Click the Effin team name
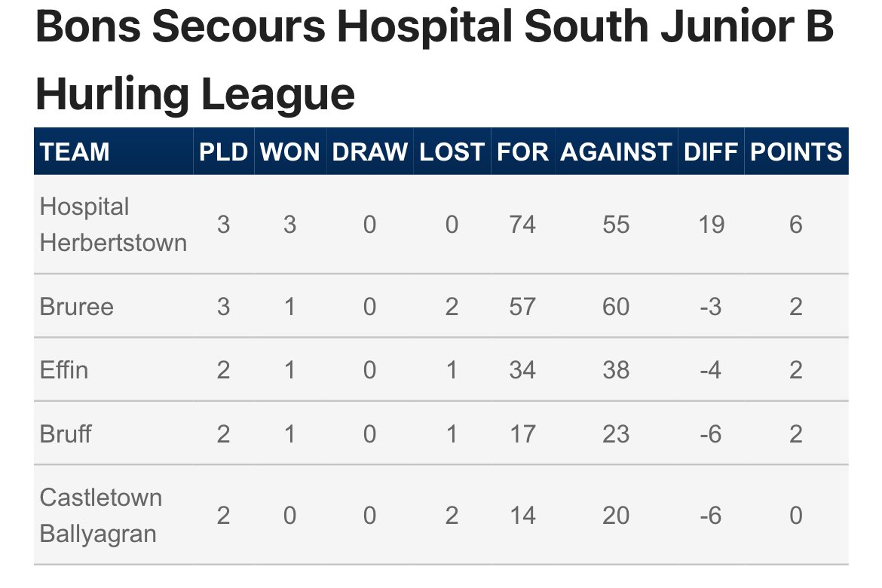882x588 pixels. tap(63, 370)
